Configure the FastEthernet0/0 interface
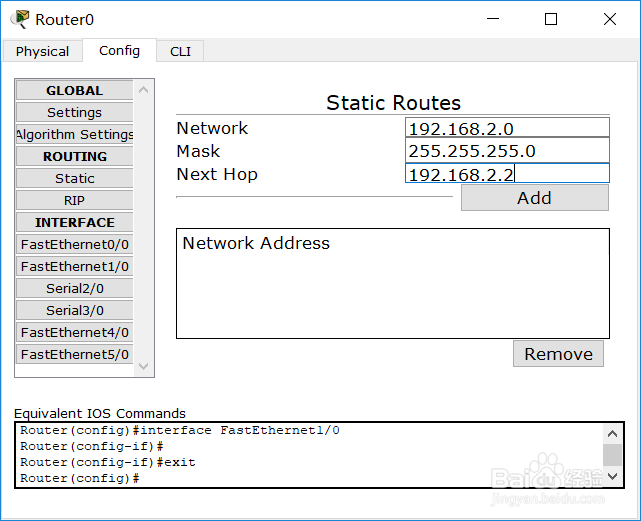This screenshot has width=641, height=521. (74, 245)
